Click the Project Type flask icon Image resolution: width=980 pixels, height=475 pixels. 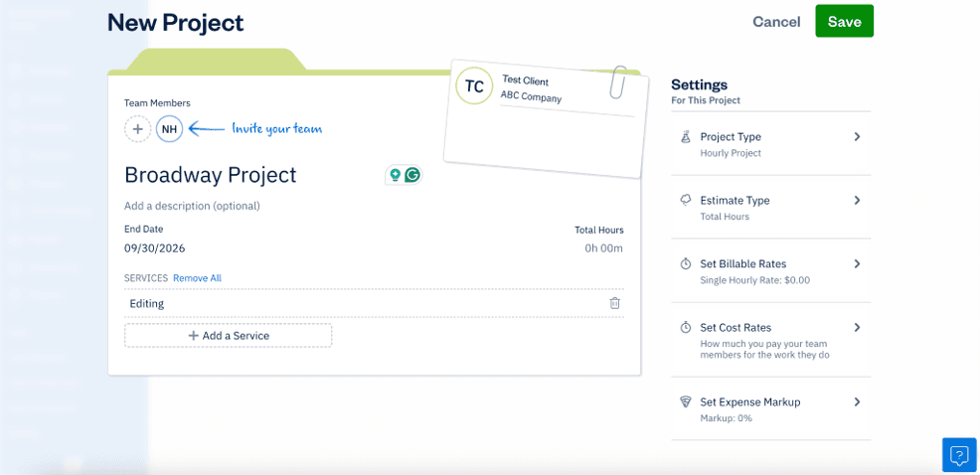coord(685,137)
